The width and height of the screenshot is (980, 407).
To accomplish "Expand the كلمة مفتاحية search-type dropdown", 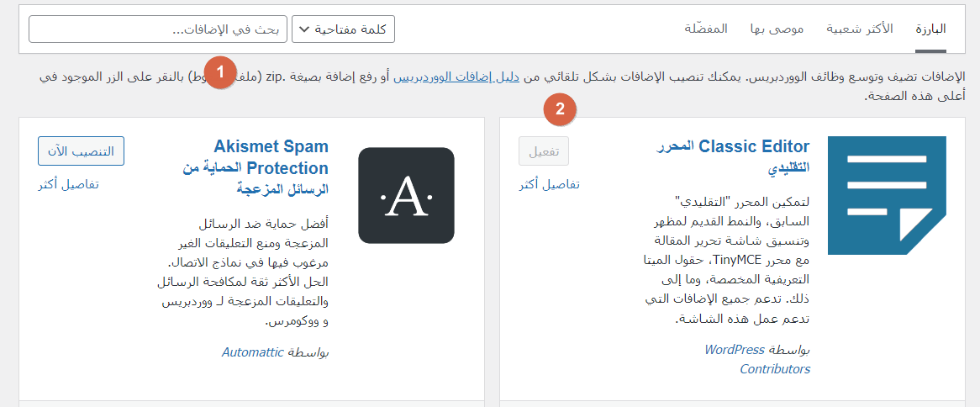I will point(343,29).
